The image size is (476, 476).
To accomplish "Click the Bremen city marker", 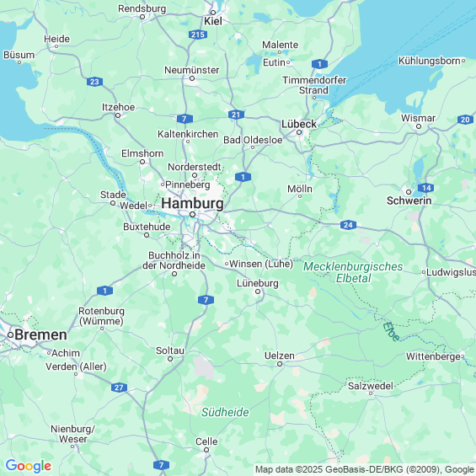I will pos(11,334).
